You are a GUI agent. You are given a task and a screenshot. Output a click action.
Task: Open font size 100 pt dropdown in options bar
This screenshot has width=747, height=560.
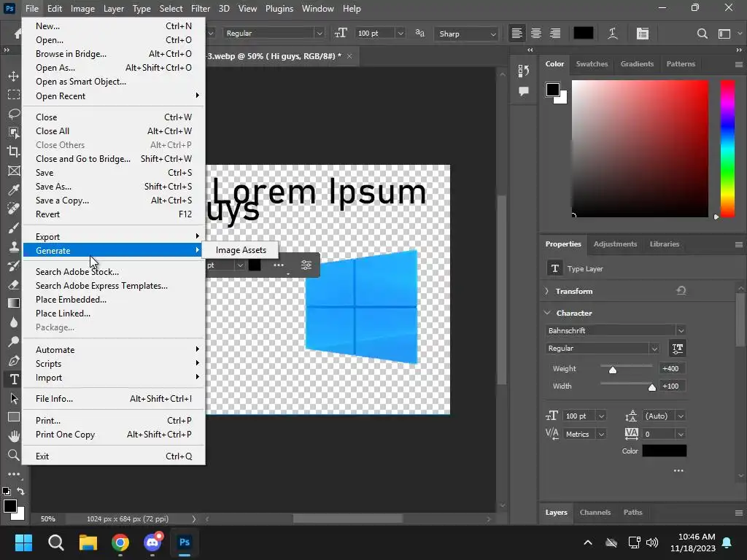[400, 34]
